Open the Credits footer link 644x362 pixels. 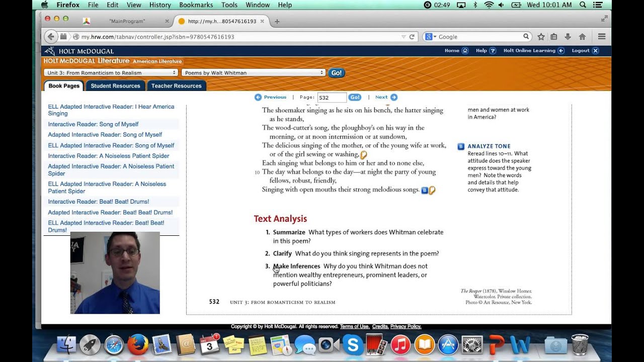tap(380, 327)
